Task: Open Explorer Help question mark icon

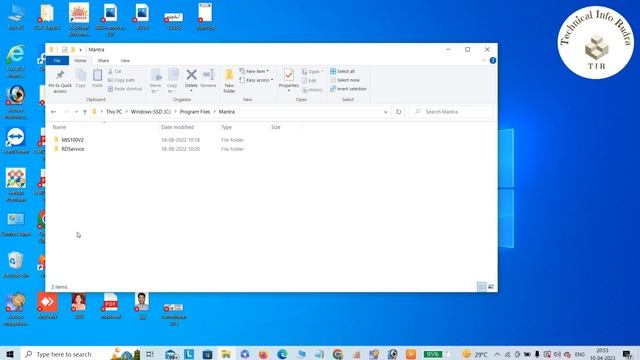Action: [493, 60]
